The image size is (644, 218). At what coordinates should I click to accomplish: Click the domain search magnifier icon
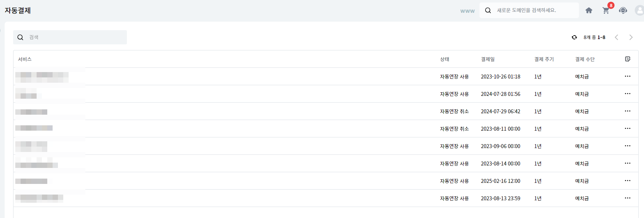tap(488, 10)
